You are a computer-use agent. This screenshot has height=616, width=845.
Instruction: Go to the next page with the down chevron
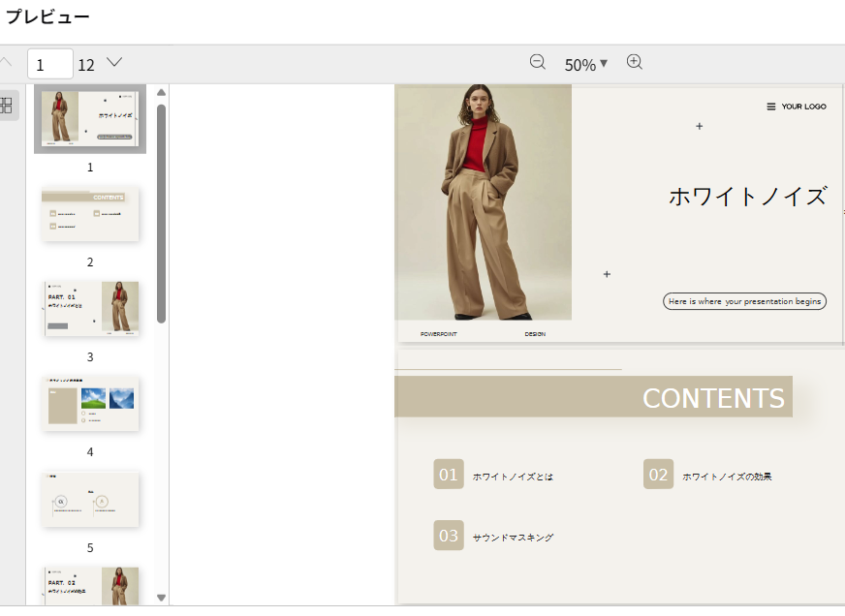114,62
